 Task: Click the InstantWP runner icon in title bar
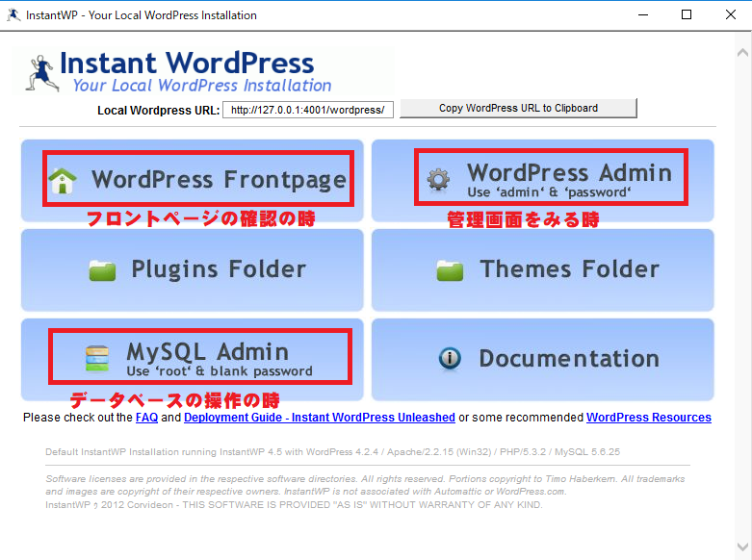(x=13, y=15)
